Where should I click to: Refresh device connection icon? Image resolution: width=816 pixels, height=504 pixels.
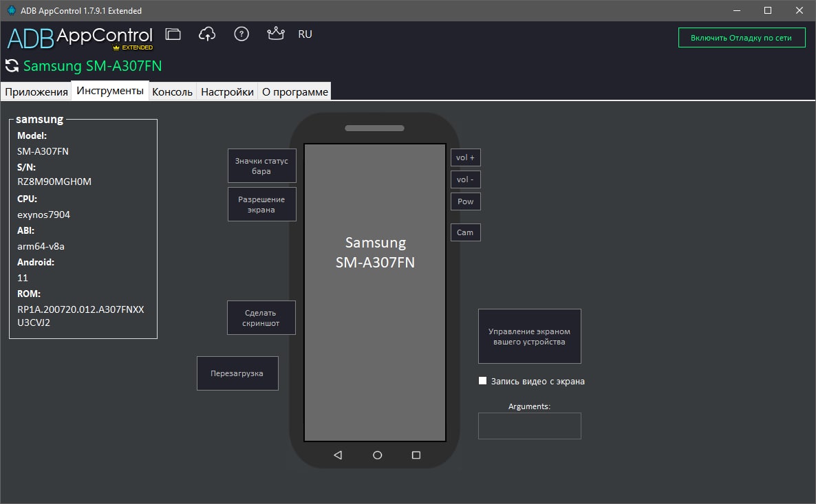point(12,66)
